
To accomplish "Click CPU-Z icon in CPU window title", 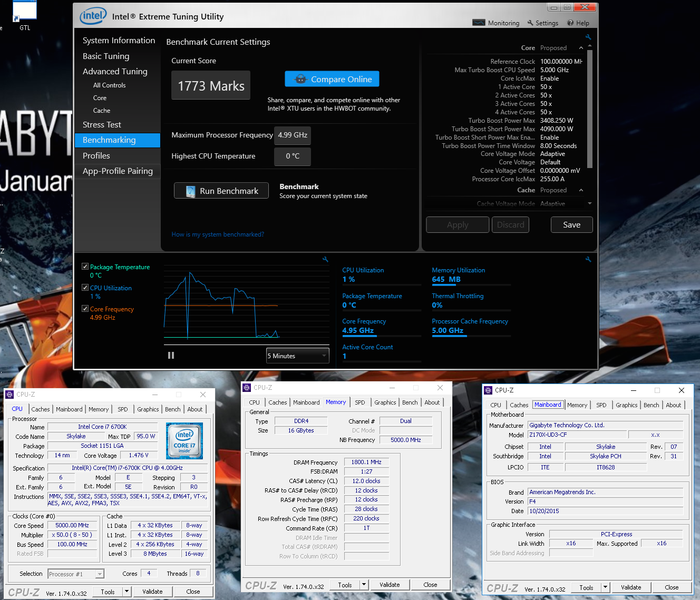I will click(x=9, y=395).
